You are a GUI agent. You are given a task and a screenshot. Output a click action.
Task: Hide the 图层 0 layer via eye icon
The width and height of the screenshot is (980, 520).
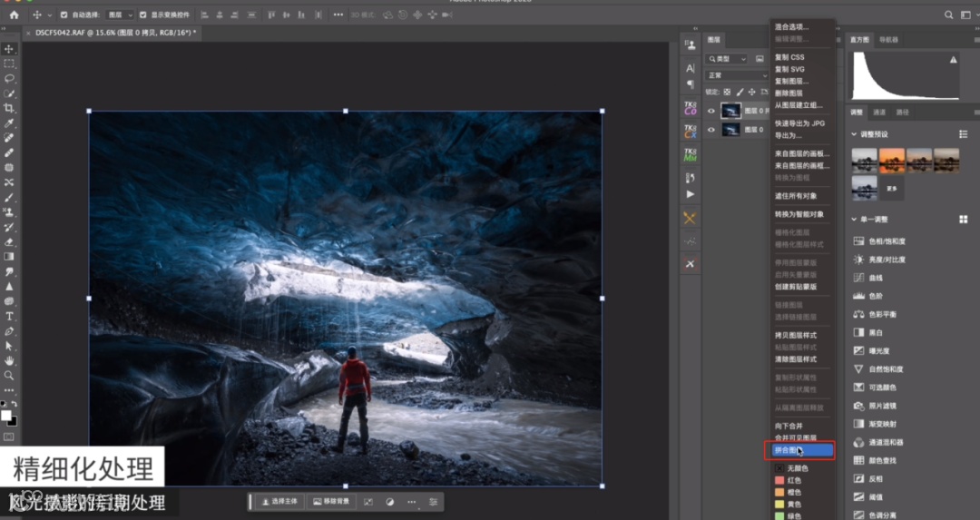[711, 130]
